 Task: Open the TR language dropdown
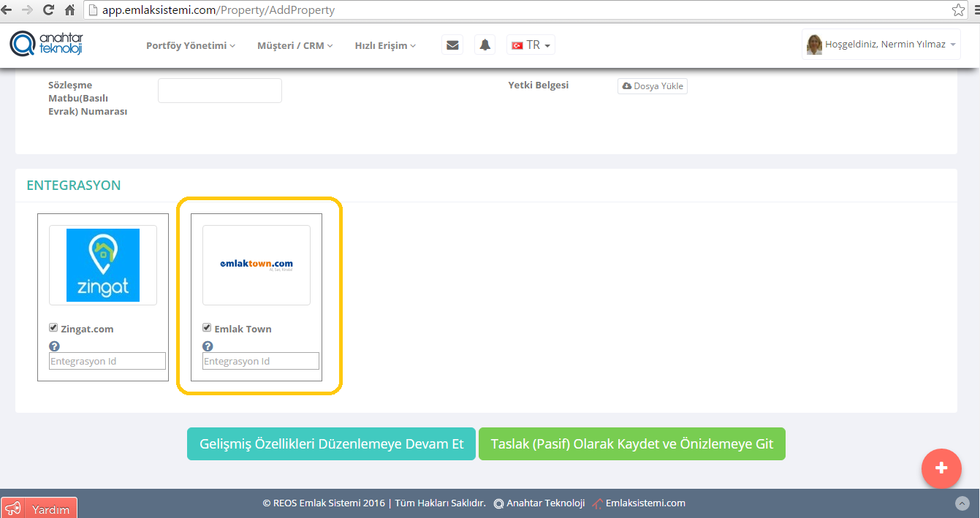tap(531, 45)
